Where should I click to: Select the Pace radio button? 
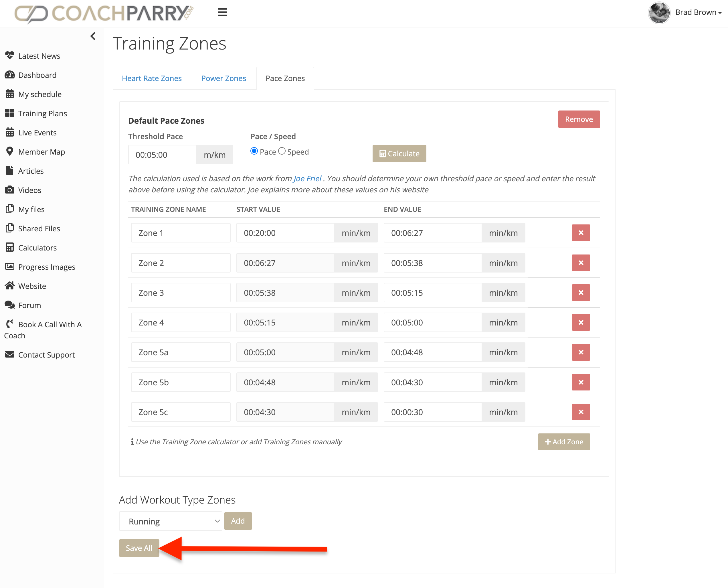point(254,151)
